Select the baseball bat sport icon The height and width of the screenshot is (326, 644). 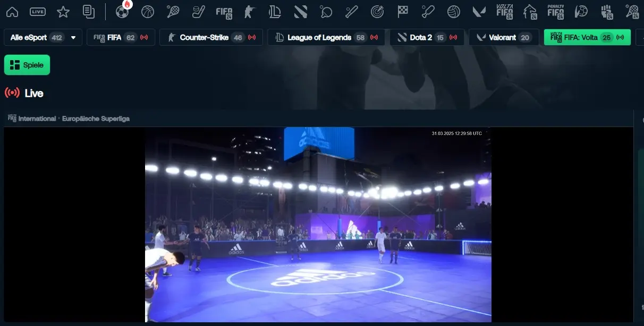pos(352,11)
